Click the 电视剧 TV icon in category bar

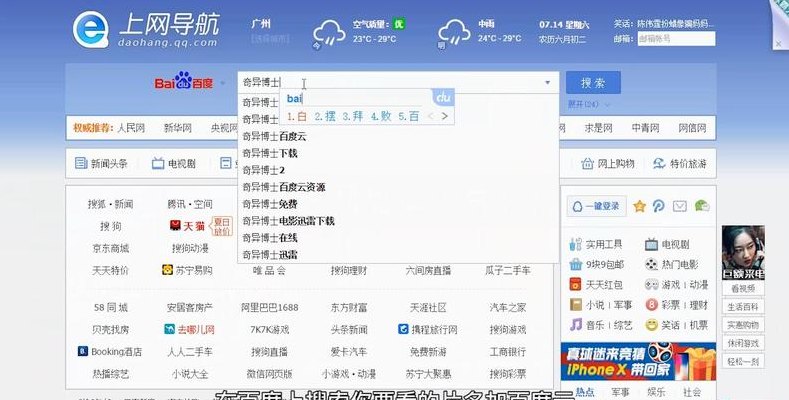pos(158,163)
